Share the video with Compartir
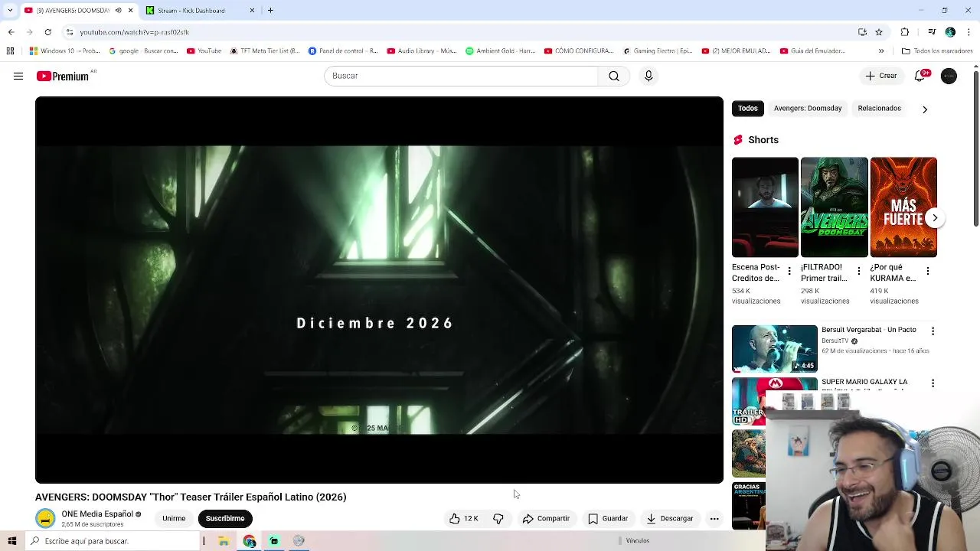980x551 pixels. click(x=546, y=518)
